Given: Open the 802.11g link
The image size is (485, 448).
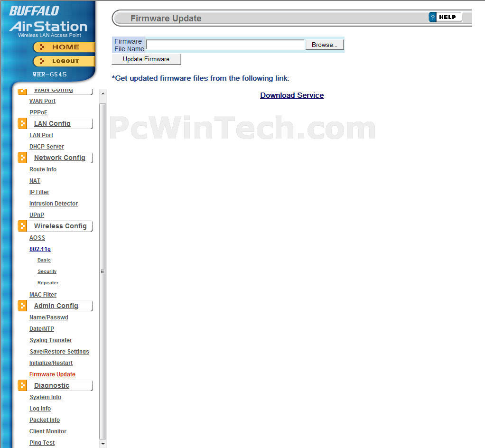Looking at the screenshot, I should tap(40, 249).
